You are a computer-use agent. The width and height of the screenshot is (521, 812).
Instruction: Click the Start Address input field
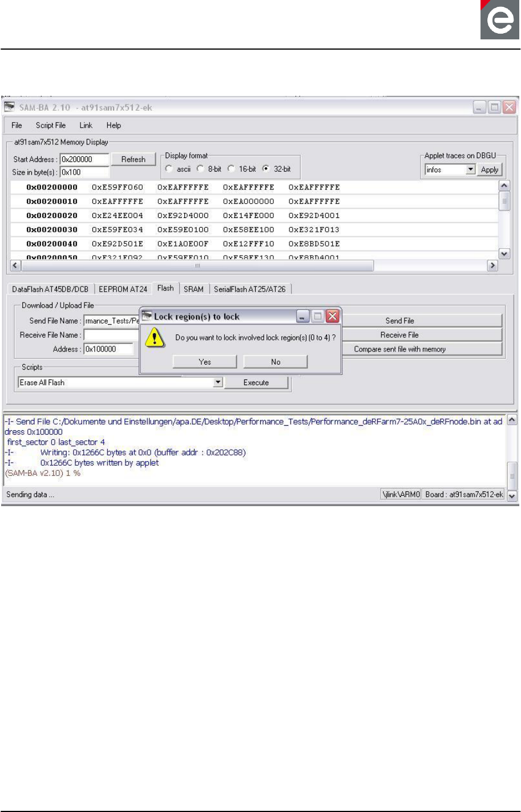click(84, 159)
